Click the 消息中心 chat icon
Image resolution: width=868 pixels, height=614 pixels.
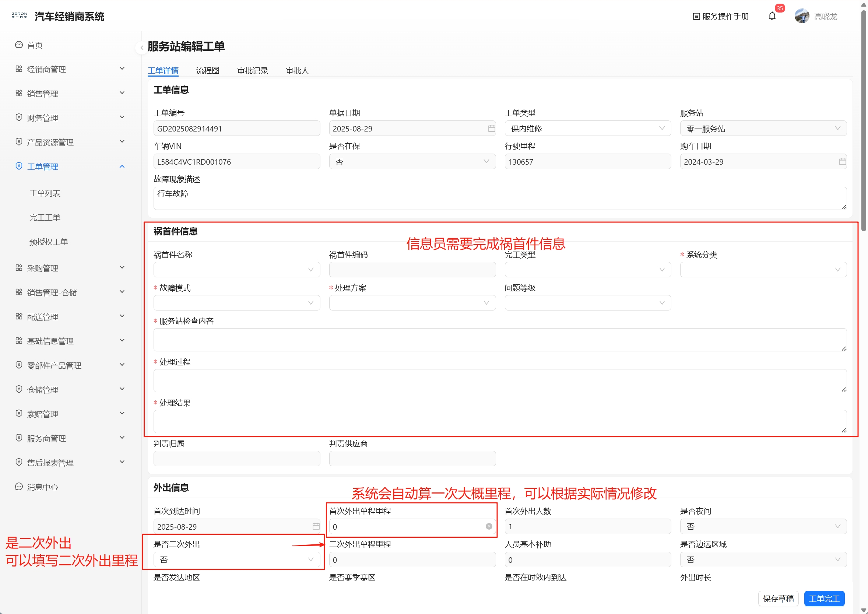click(x=19, y=486)
